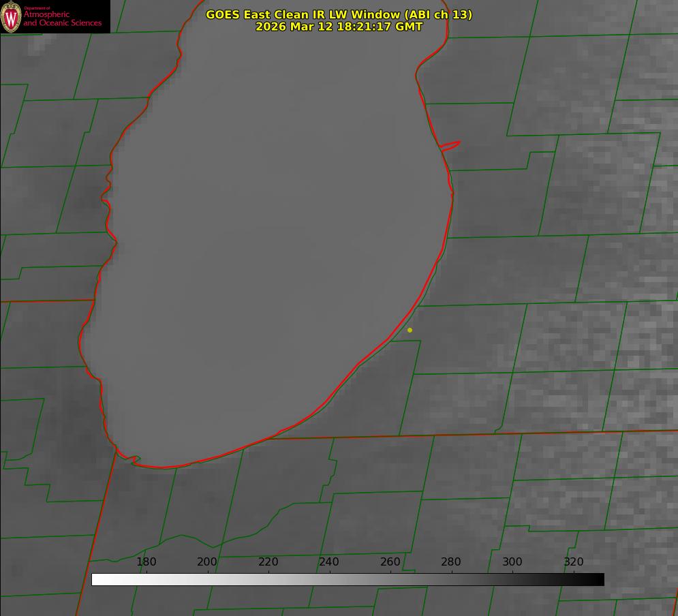Click the 200 colorbar tick label

207,562
